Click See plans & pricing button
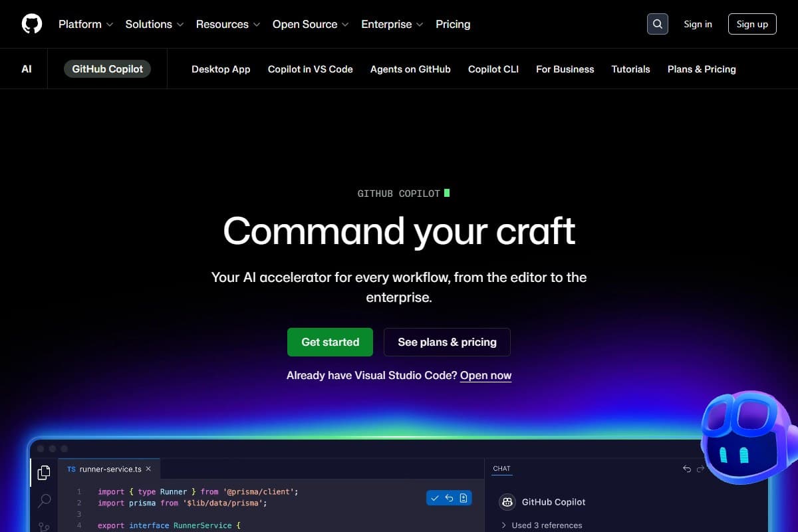 coord(447,342)
